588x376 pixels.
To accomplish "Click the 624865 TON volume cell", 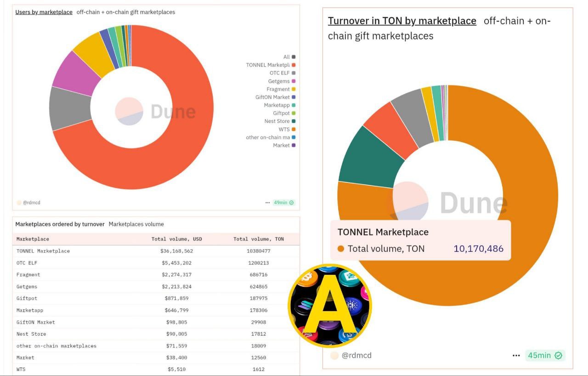I will pyautogui.click(x=259, y=286).
